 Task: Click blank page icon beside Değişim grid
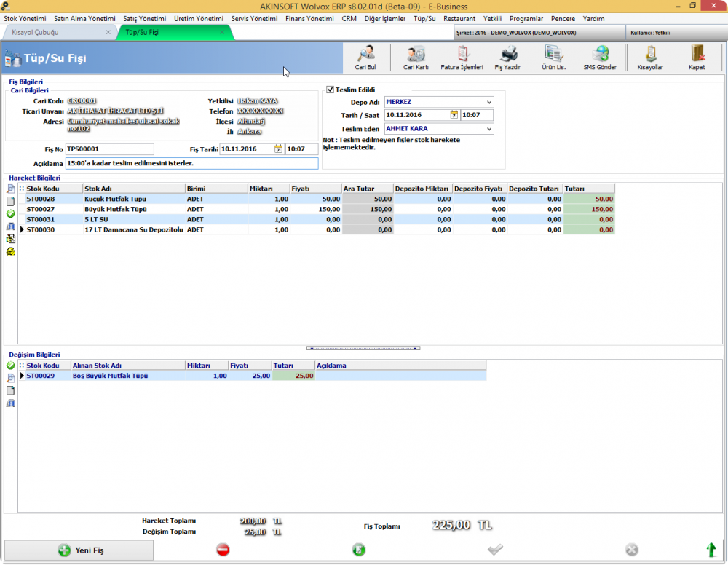11,390
